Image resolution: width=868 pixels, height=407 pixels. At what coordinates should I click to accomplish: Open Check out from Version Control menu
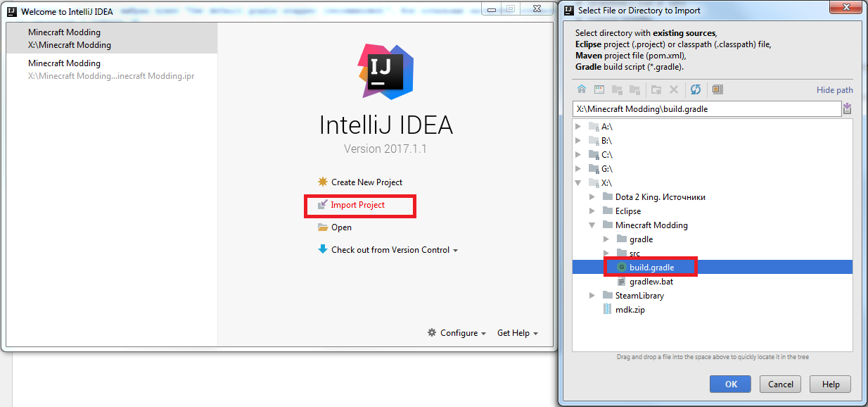click(394, 250)
